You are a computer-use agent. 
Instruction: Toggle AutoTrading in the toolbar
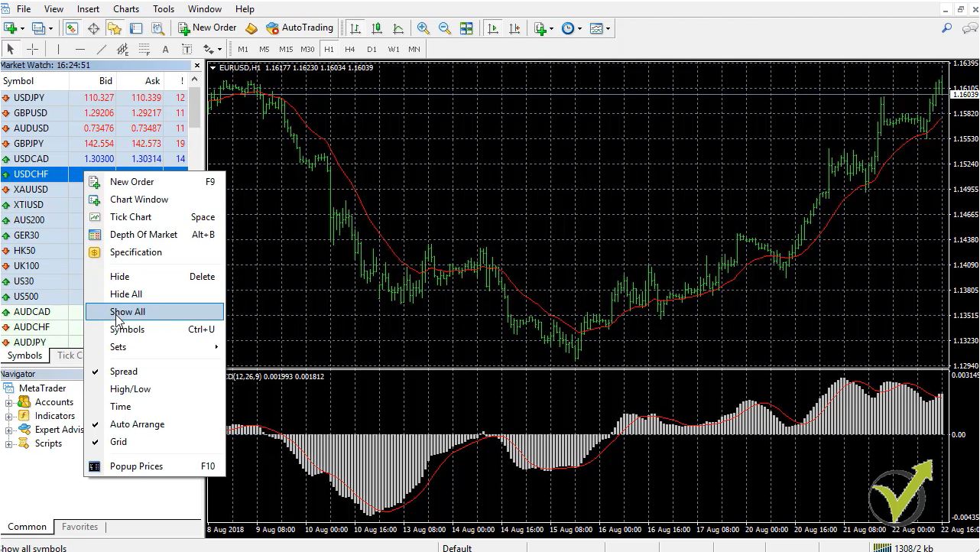click(x=300, y=28)
